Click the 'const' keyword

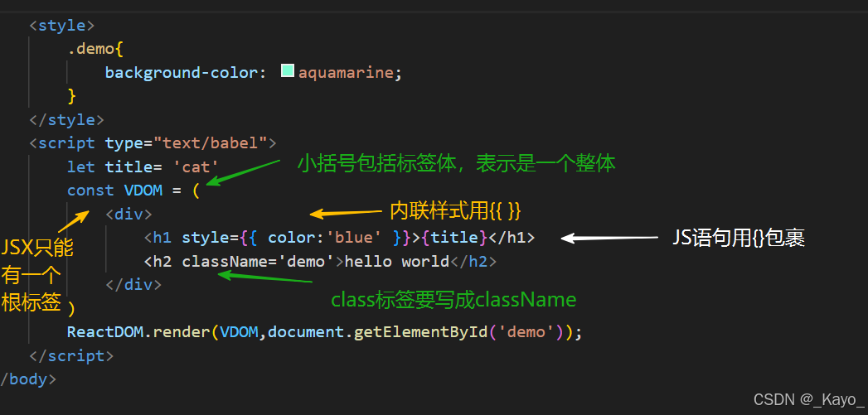click(x=91, y=191)
